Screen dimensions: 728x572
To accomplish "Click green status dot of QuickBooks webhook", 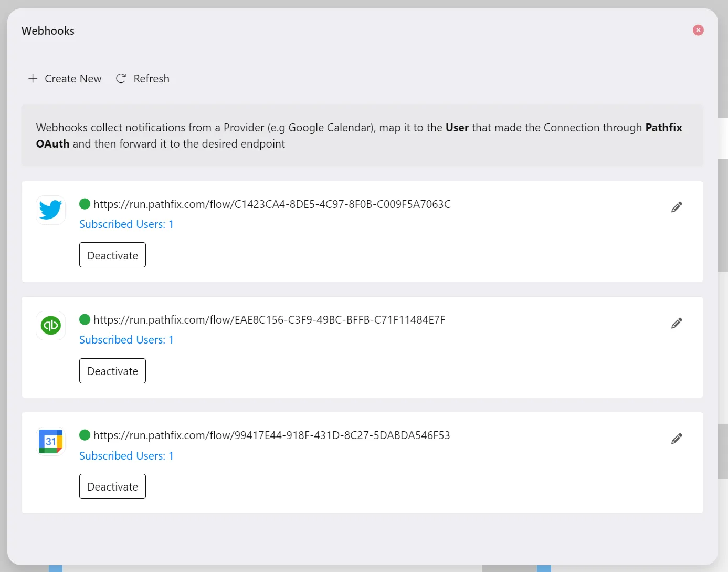I will click(85, 319).
